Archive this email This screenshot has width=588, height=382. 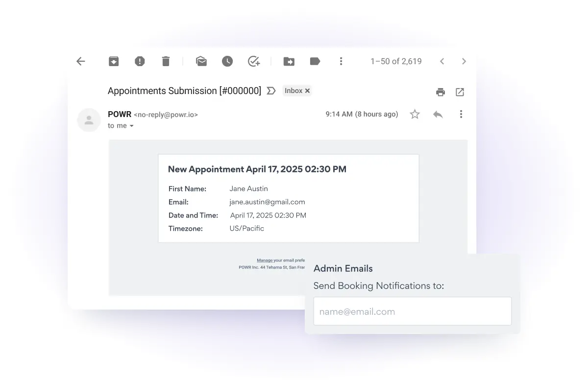pyautogui.click(x=114, y=61)
